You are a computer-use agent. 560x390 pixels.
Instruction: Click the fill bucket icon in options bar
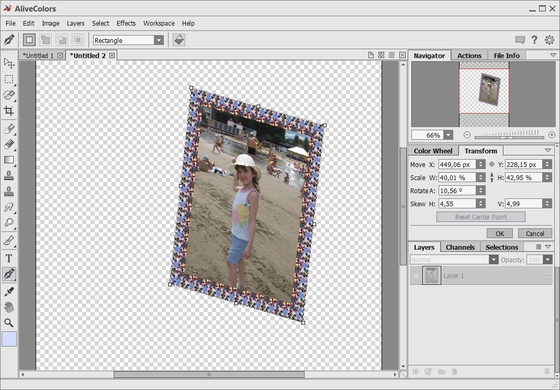pos(179,40)
